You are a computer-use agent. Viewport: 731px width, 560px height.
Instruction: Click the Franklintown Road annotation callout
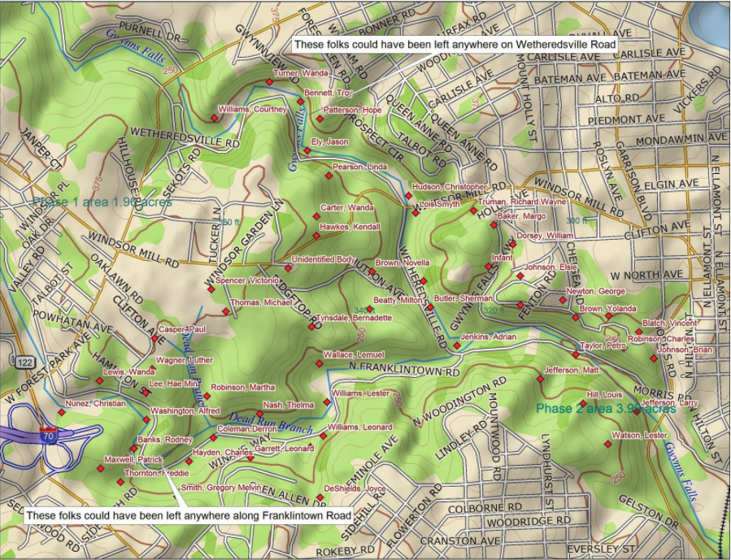coord(189,515)
